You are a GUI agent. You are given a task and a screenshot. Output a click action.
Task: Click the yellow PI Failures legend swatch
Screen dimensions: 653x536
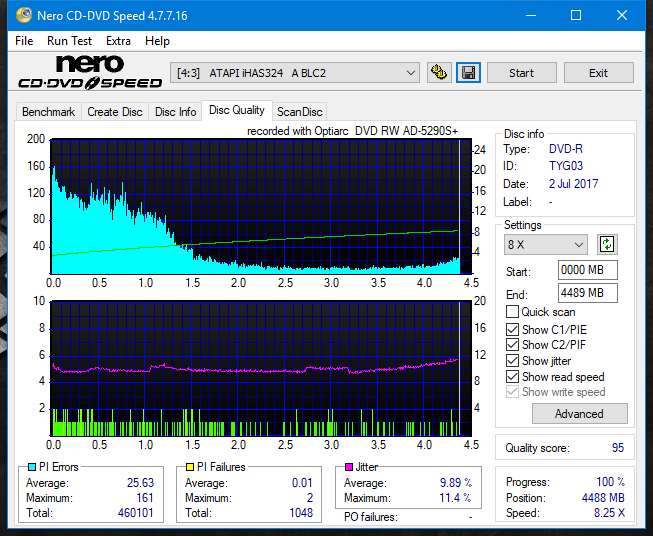click(x=190, y=467)
